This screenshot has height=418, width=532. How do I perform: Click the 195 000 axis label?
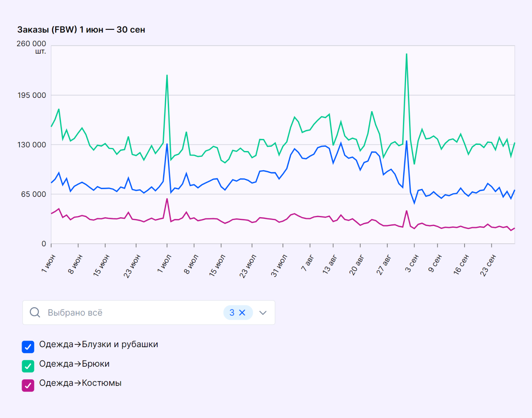click(x=31, y=95)
